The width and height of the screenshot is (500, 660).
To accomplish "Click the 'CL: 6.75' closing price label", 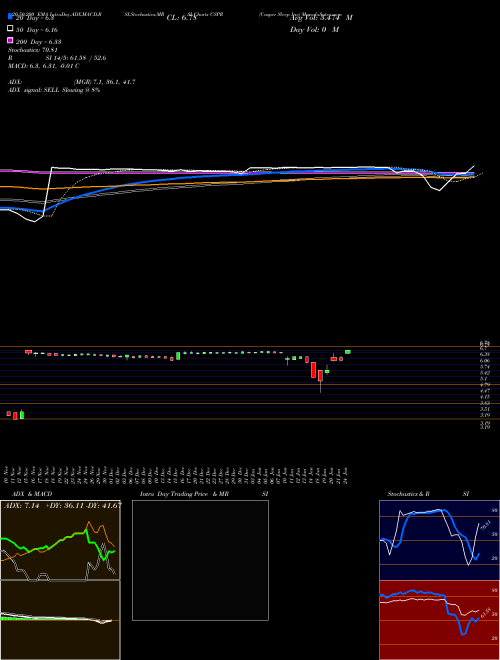I will (181, 18).
